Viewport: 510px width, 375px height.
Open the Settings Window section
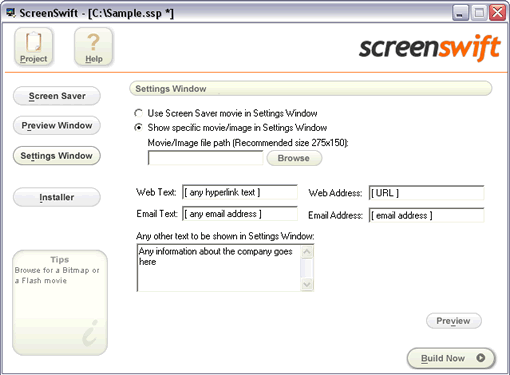coord(57,156)
